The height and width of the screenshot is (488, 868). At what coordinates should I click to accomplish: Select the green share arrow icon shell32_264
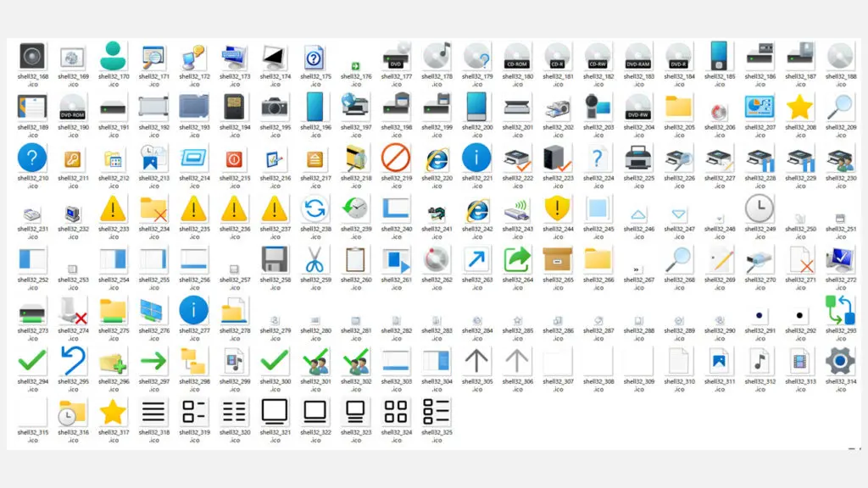click(517, 259)
